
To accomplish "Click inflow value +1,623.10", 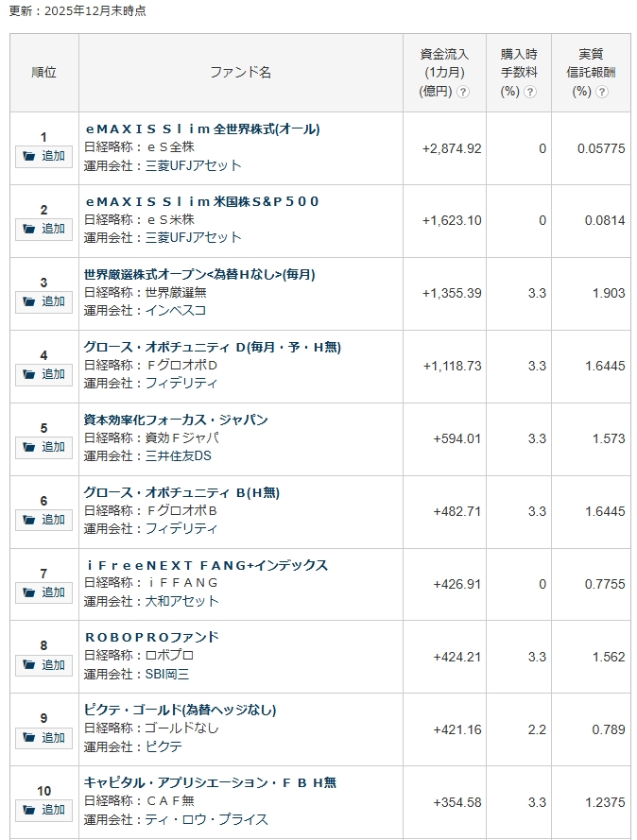I will (452, 221).
